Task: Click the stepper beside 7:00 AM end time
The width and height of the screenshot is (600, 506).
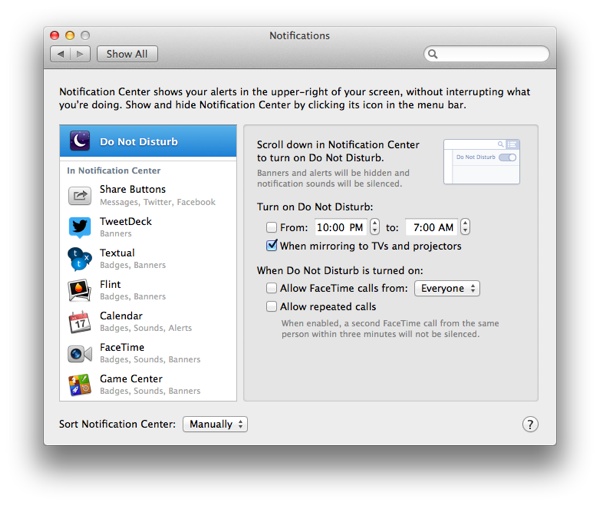Action: coord(465,228)
